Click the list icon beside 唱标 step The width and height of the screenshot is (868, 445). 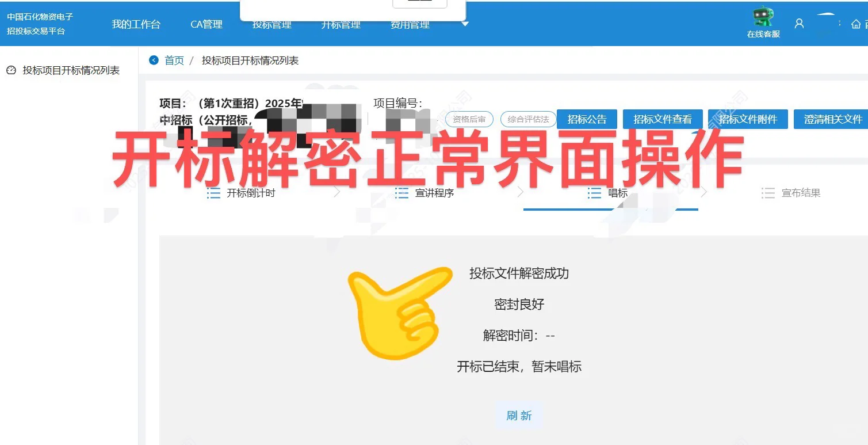[x=594, y=193]
